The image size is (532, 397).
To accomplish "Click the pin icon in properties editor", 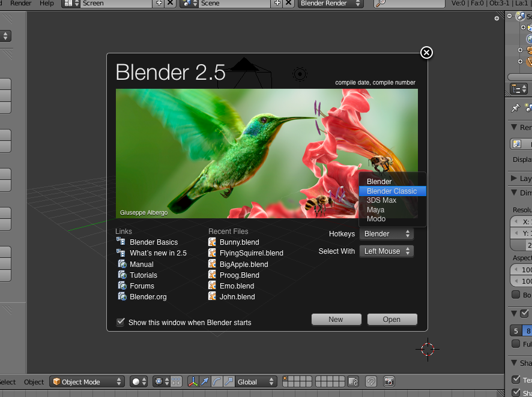I will (x=515, y=108).
